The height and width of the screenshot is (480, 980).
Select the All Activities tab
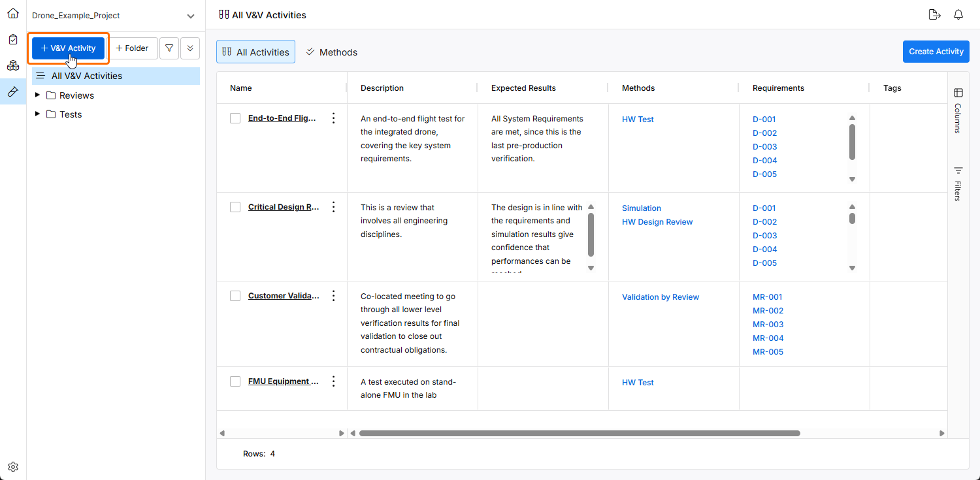[x=255, y=52]
